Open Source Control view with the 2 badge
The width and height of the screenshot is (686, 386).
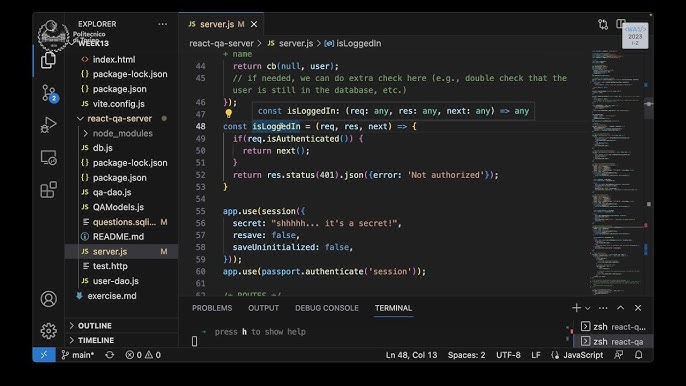[49, 93]
